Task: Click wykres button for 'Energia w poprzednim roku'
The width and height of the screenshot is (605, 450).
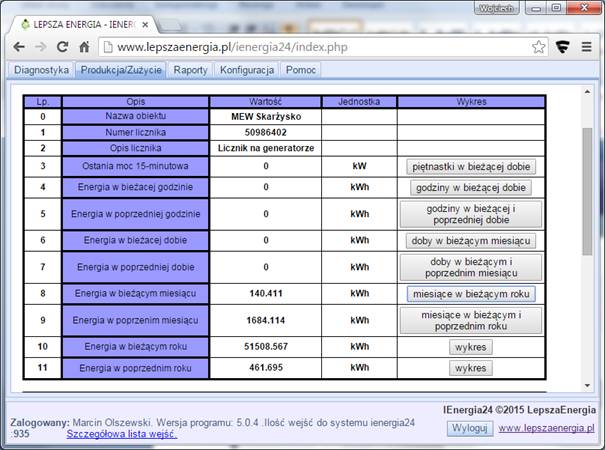Action: 470,368
